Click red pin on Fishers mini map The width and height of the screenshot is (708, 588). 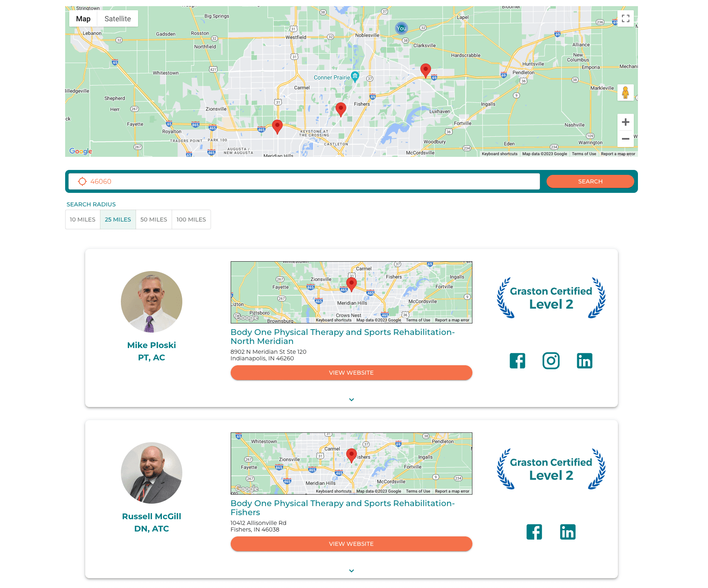click(352, 456)
